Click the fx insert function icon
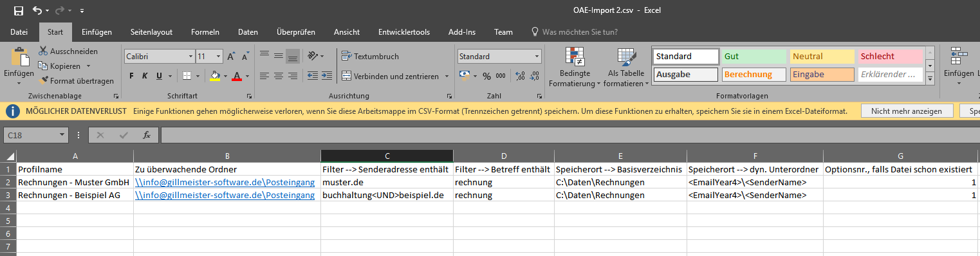 [x=147, y=135]
